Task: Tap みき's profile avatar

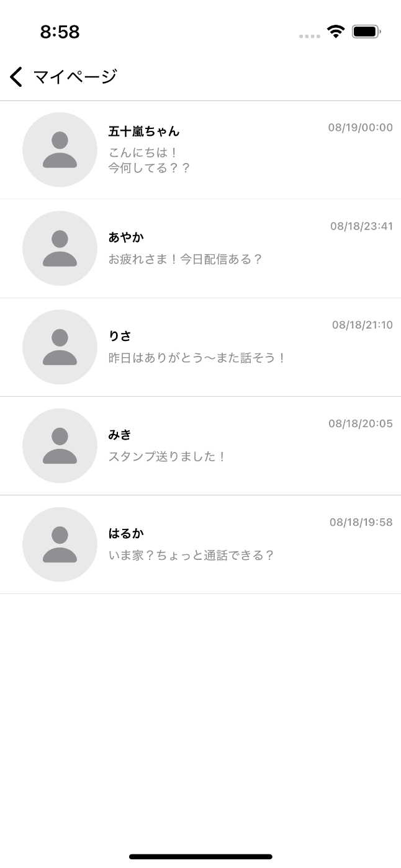Action: coord(60,445)
